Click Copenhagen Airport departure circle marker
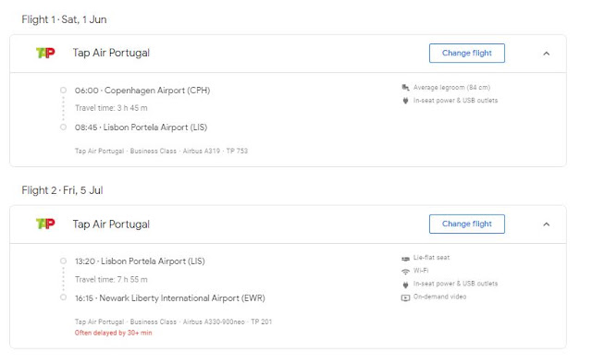Viewport: 592px width, 364px height. click(63, 91)
